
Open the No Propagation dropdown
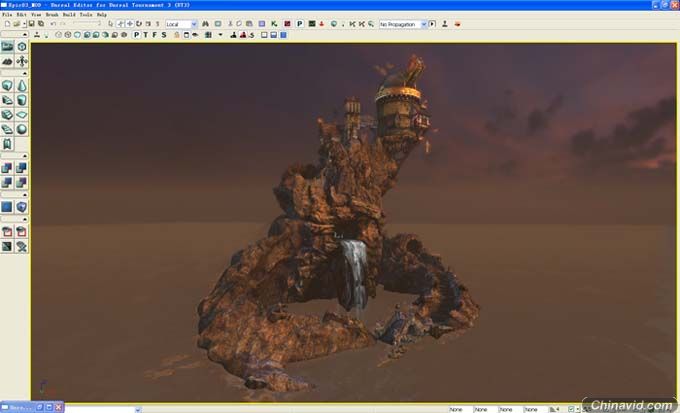[403, 24]
